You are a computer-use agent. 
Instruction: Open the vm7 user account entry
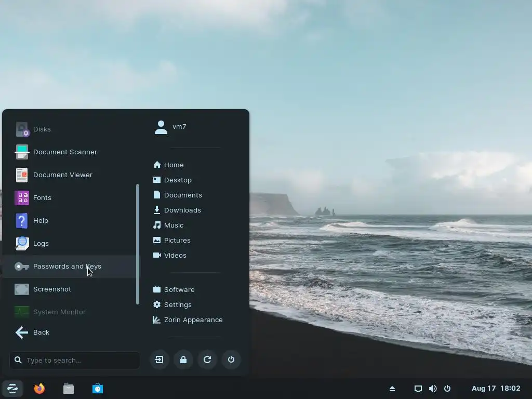pos(170,127)
